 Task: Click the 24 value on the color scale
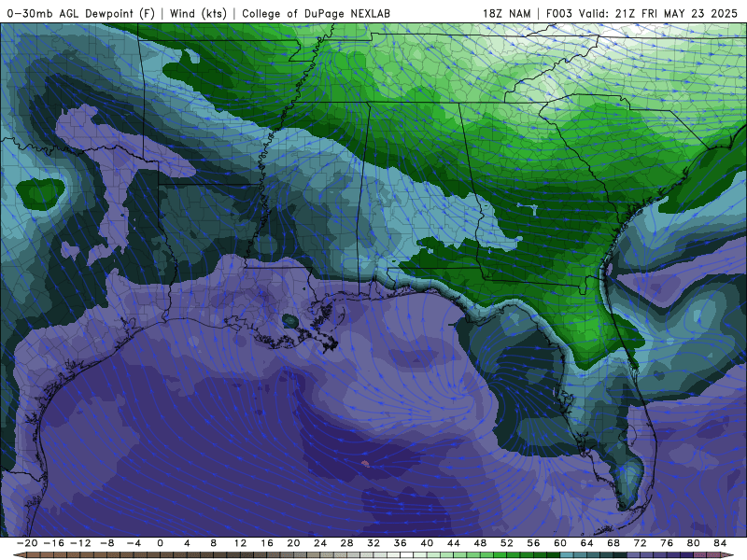point(320,543)
